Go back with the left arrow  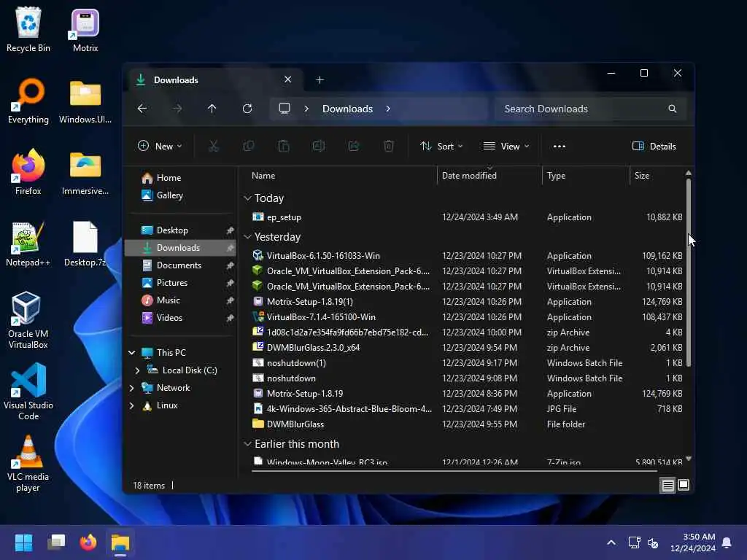pos(142,109)
